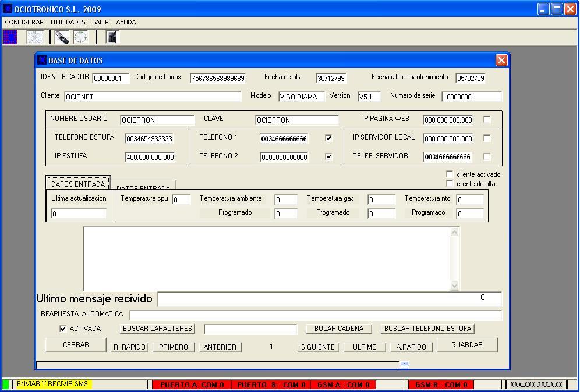Image resolution: width=580 pixels, height=392 pixels.
Task: Click the IP PAGINA WEB address field
Action: tap(448, 120)
